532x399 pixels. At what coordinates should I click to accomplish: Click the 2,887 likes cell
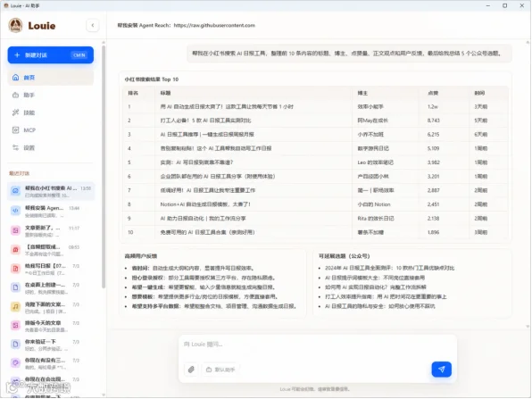[433, 190]
